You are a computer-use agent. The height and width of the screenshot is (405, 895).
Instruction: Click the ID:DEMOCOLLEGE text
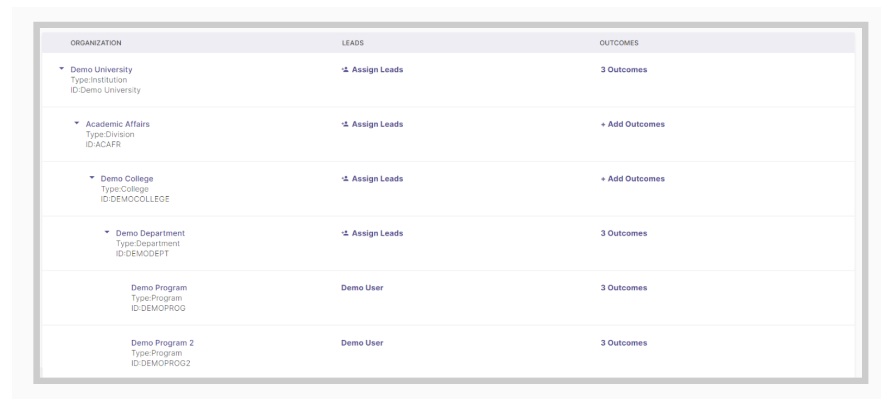point(135,199)
